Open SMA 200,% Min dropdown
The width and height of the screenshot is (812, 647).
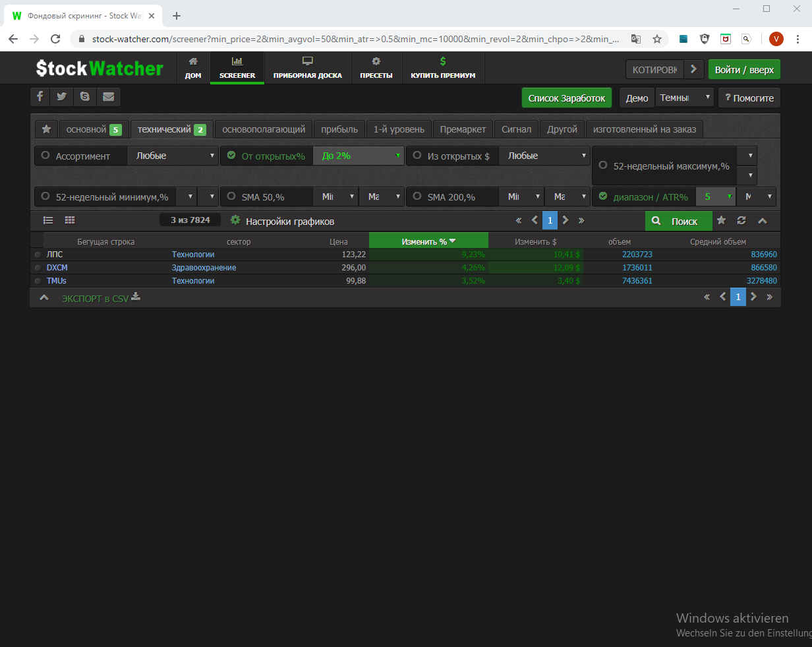point(521,197)
